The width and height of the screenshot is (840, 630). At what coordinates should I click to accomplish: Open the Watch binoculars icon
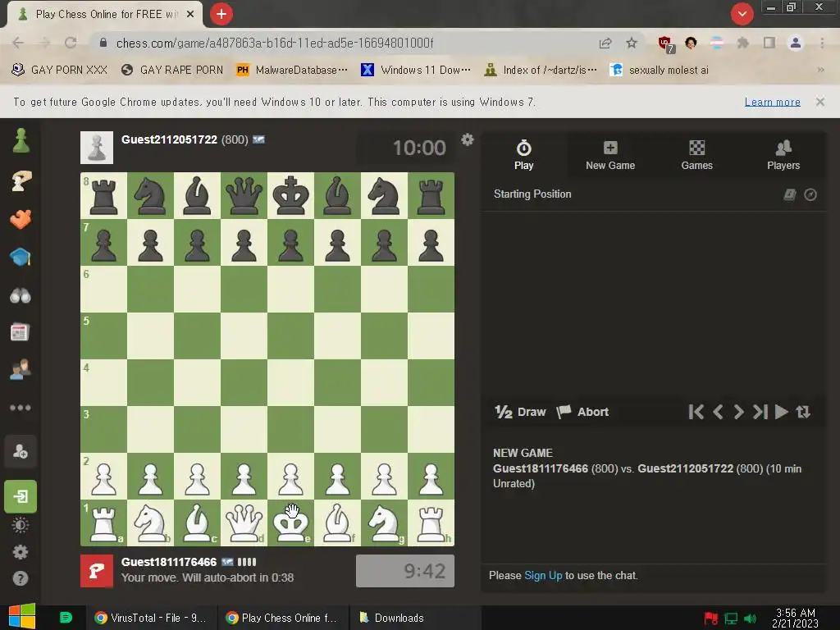tap(21, 295)
